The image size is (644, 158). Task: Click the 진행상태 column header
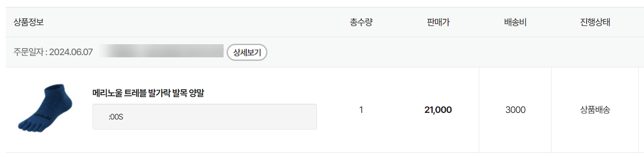point(595,22)
